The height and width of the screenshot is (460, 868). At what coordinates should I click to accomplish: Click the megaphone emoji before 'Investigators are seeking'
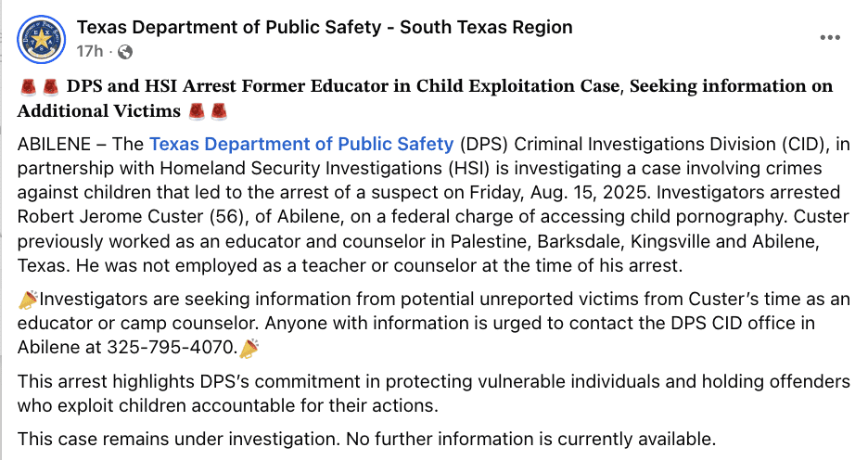[28, 299]
